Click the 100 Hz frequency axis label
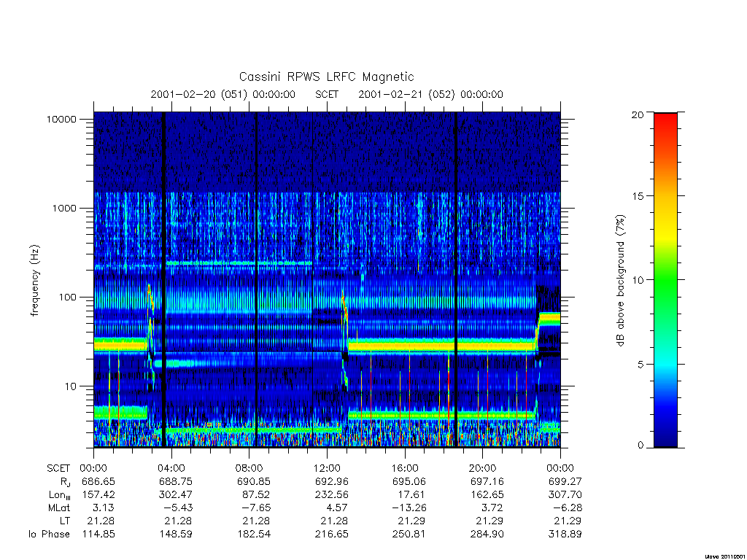 67,297
